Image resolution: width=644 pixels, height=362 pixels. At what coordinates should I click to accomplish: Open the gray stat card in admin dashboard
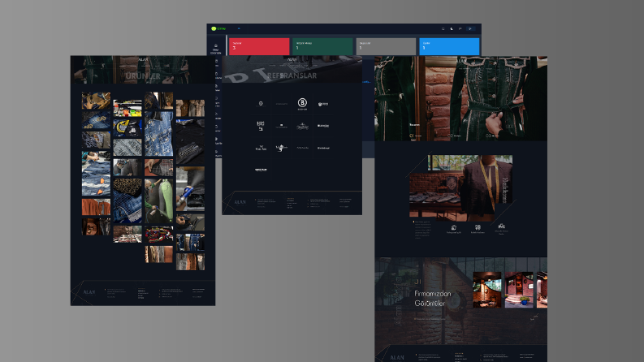[386, 46]
